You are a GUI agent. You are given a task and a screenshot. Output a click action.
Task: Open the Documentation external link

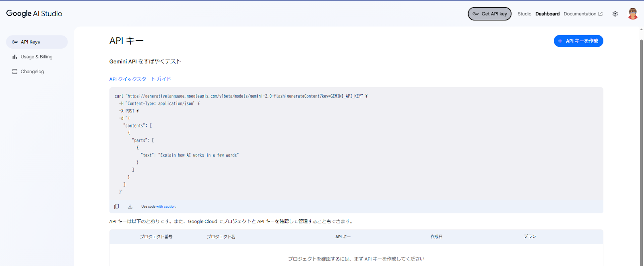point(583,14)
